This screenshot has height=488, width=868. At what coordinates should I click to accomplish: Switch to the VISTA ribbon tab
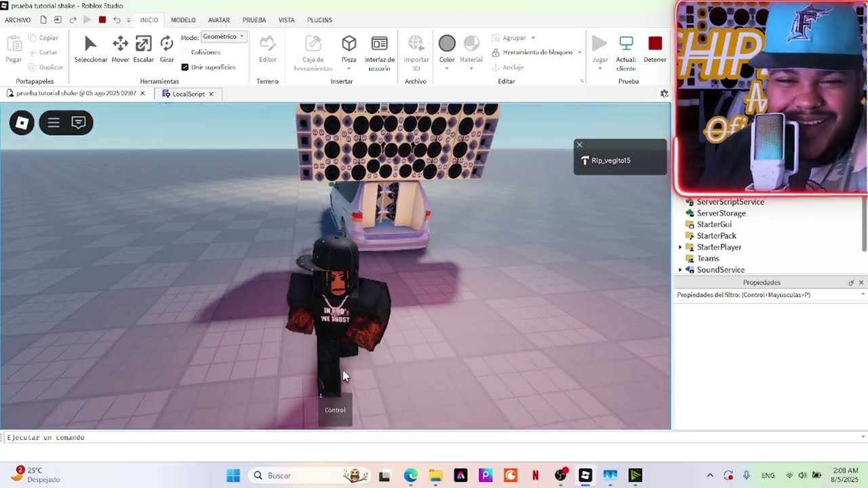(286, 20)
